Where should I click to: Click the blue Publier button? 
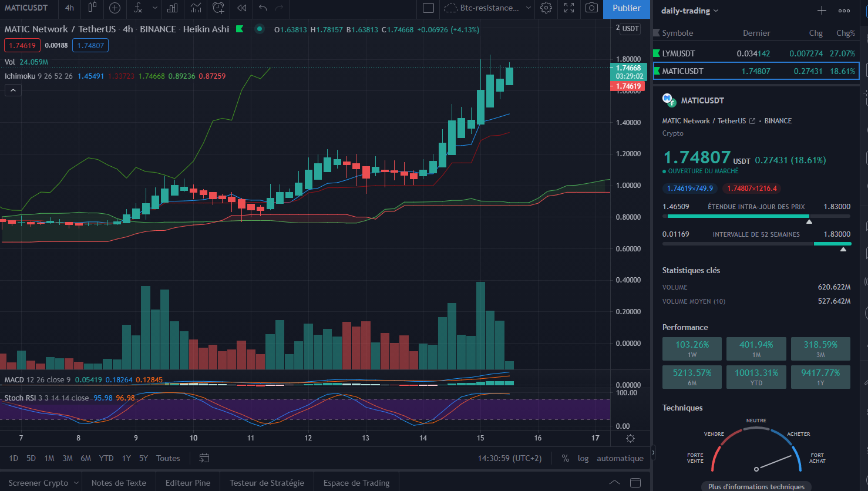coord(627,8)
